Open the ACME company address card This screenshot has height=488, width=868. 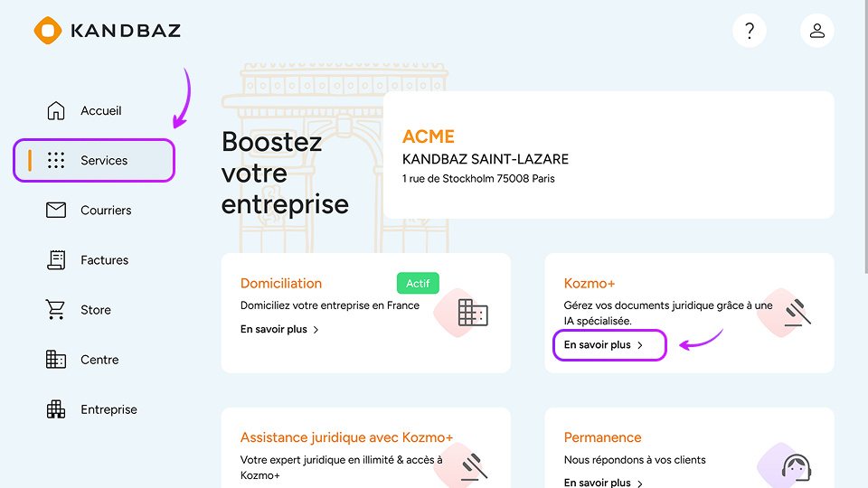(609, 155)
